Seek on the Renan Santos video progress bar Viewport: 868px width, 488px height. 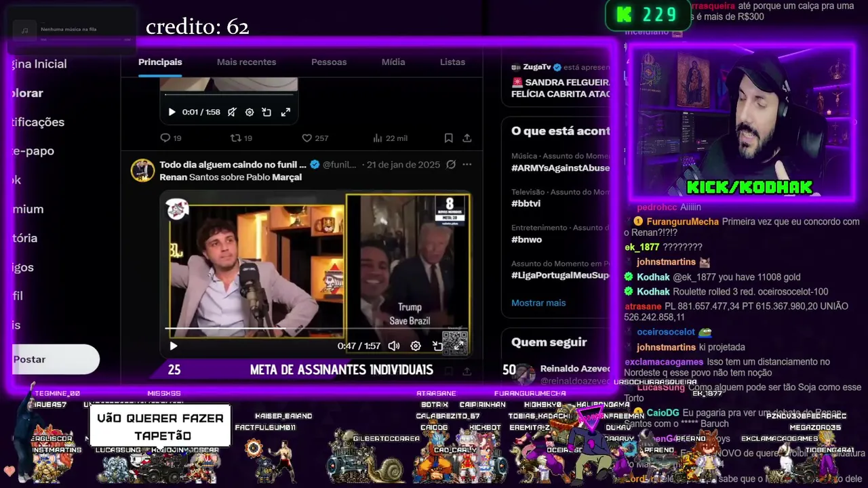coord(316,329)
